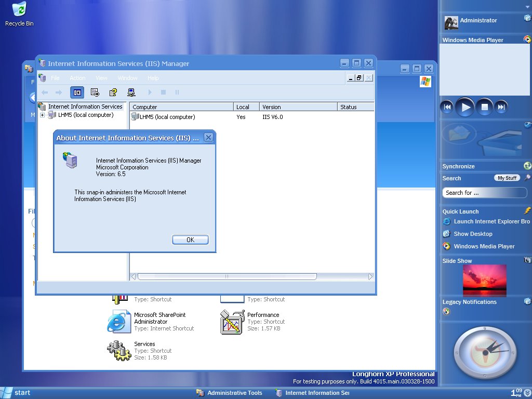Select LHM5 (local computer) in the tree
532x399 pixels.
[x=86, y=115]
